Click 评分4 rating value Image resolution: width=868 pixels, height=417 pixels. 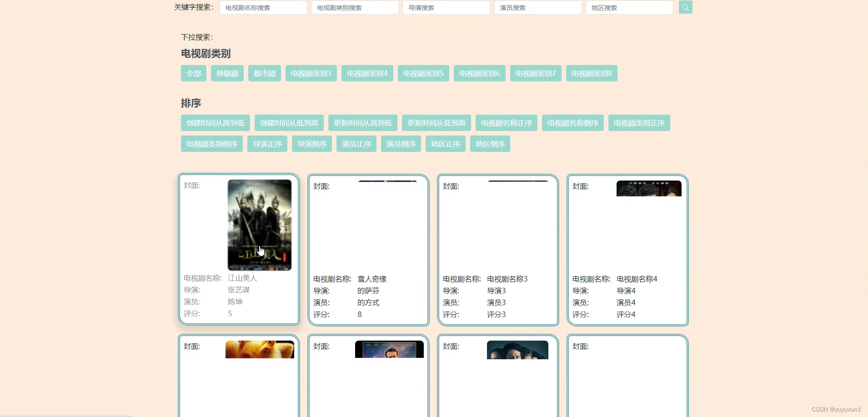(x=626, y=314)
